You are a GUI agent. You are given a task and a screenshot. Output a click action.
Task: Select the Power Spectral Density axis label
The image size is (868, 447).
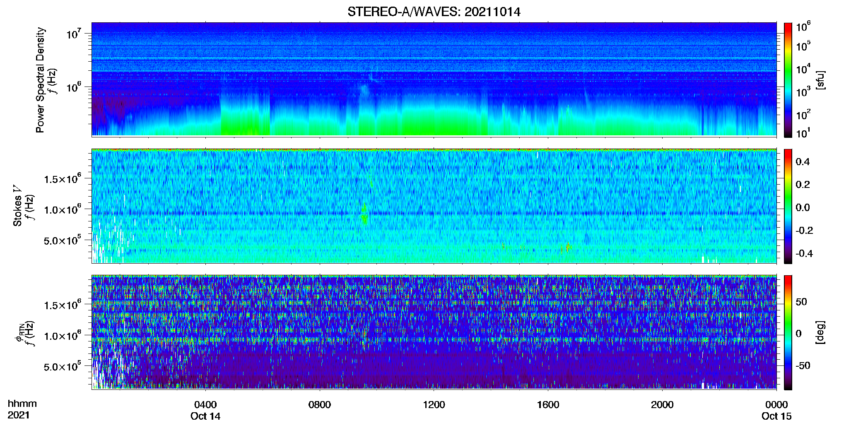click(x=40, y=80)
